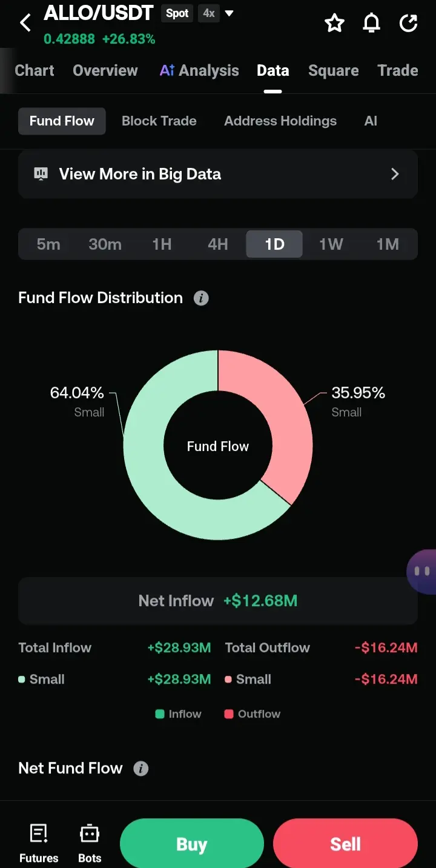Tap the share icon in header
Viewport: 436px width, 868px height.
409,23
